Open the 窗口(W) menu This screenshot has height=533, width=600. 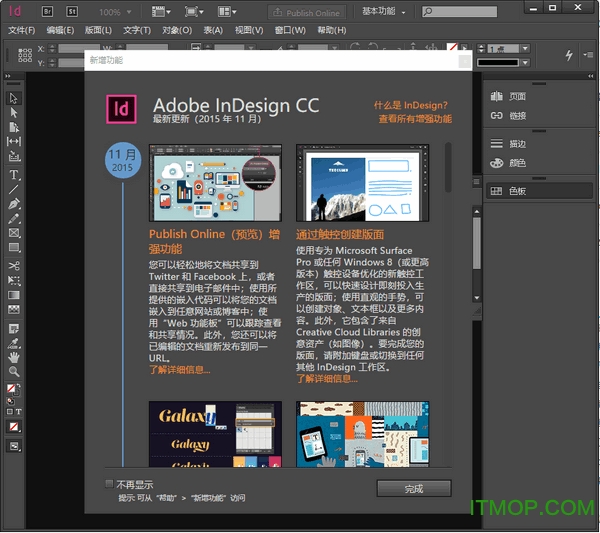coord(290,30)
